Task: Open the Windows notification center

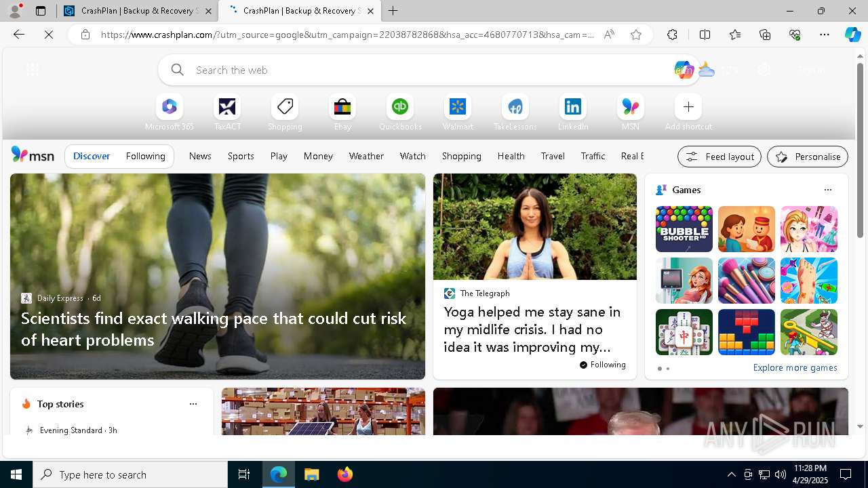Action: pyautogui.click(x=846, y=474)
